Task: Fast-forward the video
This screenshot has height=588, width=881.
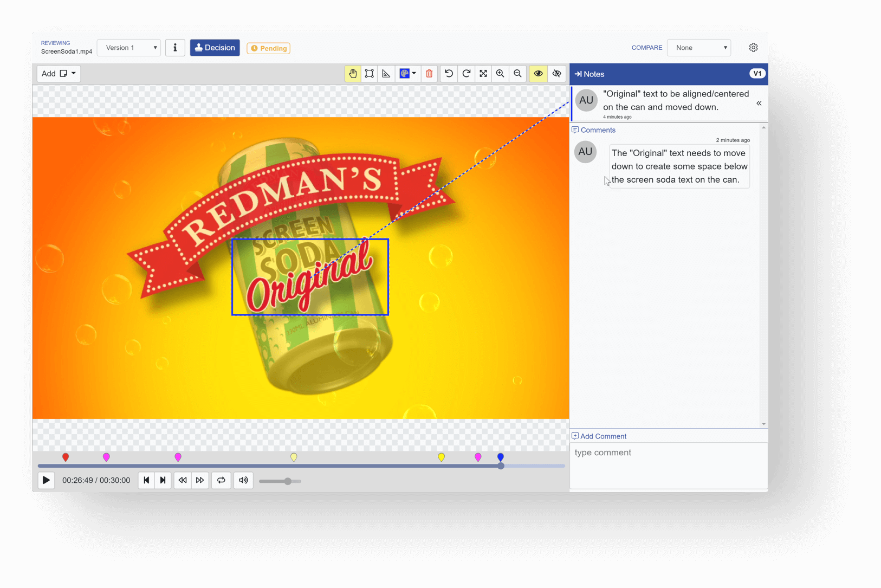Action: coord(200,481)
